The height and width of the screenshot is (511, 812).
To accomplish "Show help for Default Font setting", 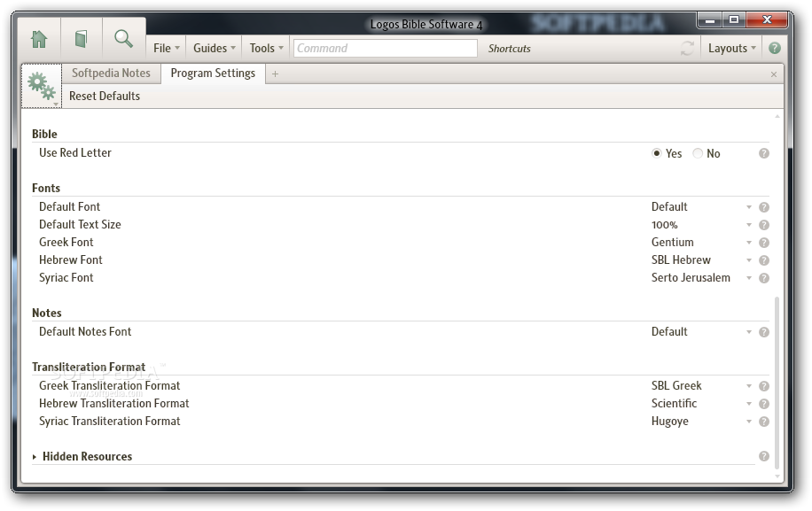I will (x=764, y=207).
